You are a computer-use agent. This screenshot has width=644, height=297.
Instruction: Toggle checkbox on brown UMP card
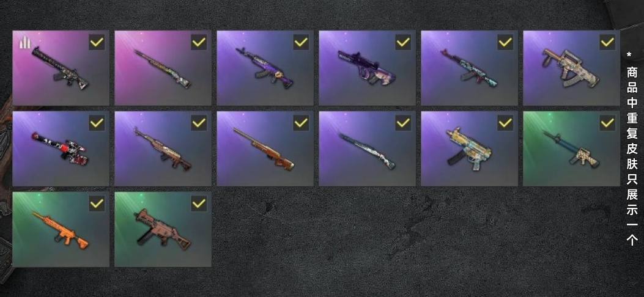[x=199, y=204]
